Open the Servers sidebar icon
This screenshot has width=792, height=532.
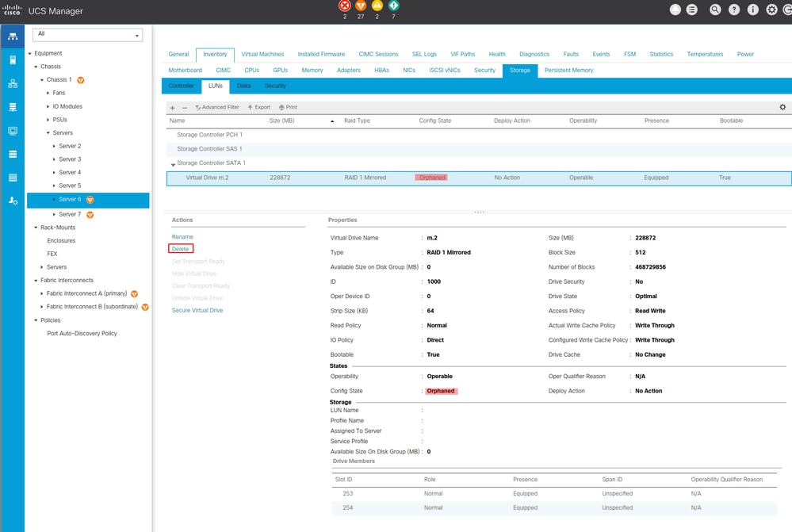(x=13, y=60)
